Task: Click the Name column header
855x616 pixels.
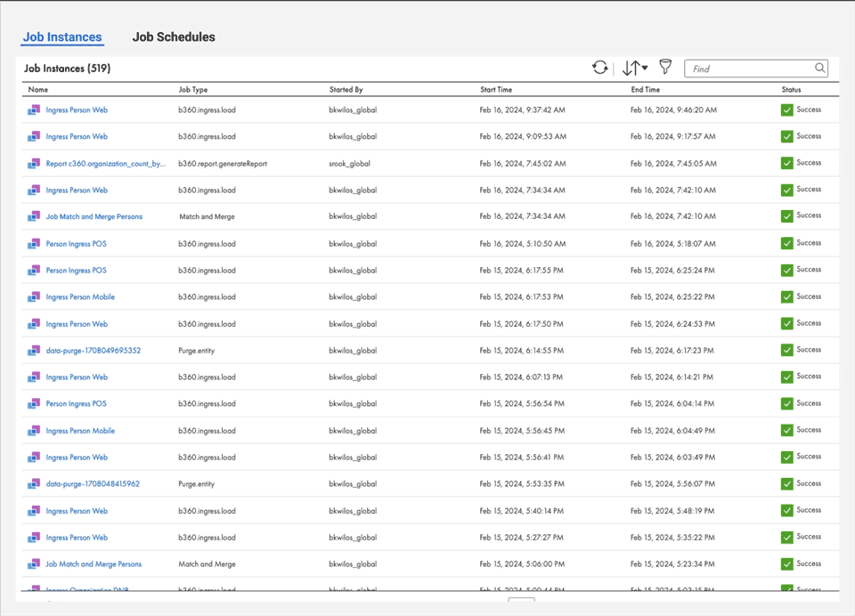Action: [38, 89]
